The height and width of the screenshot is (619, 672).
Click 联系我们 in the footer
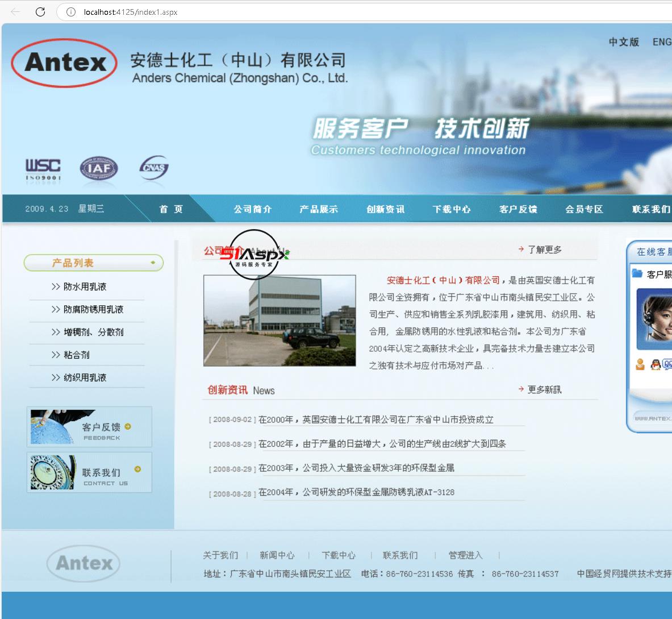(400, 555)
